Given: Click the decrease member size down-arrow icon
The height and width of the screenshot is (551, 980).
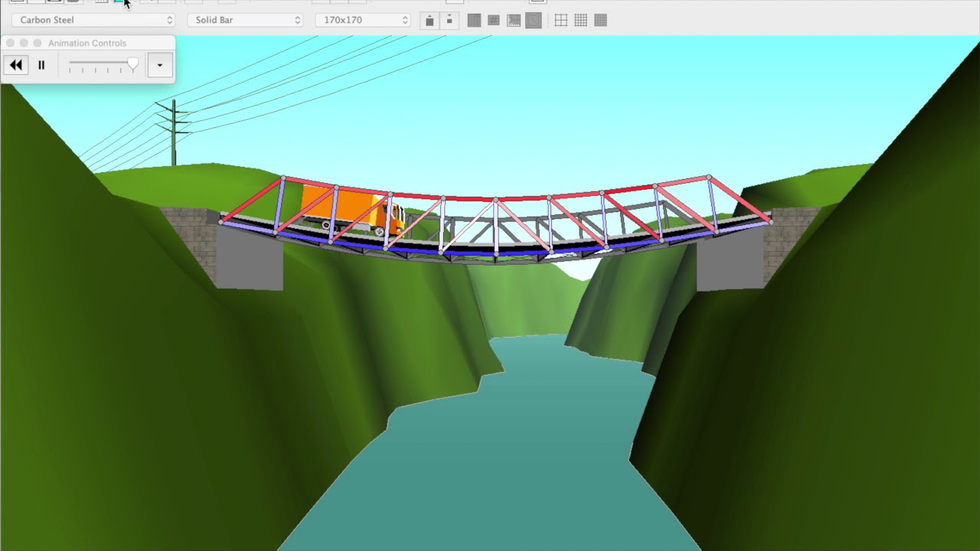Looking at the screenshot, I should point(449,21).
